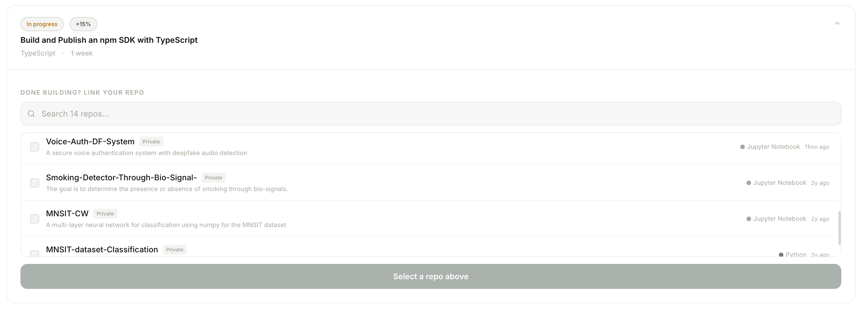Check the Voice-Auth-DF-System repo checkbox
The width and height of the screenshot is (868, 309).
(34, 147)
